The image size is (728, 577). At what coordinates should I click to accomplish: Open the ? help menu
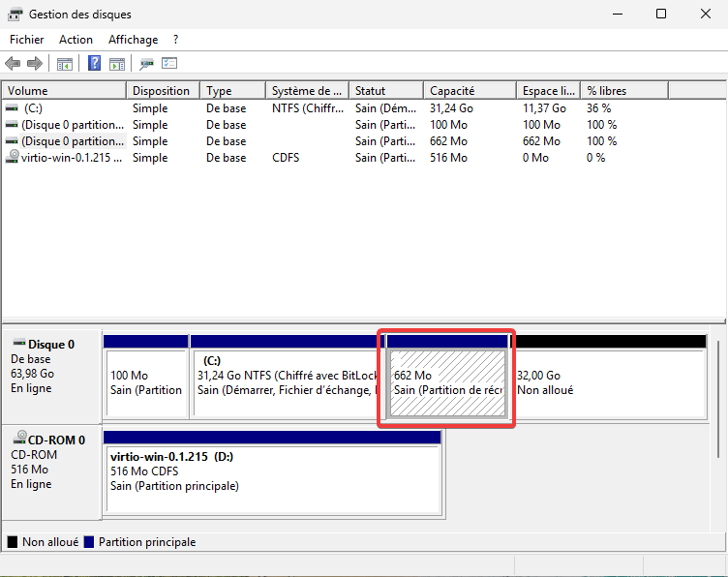pyautogui.click(x=175, y=40)
